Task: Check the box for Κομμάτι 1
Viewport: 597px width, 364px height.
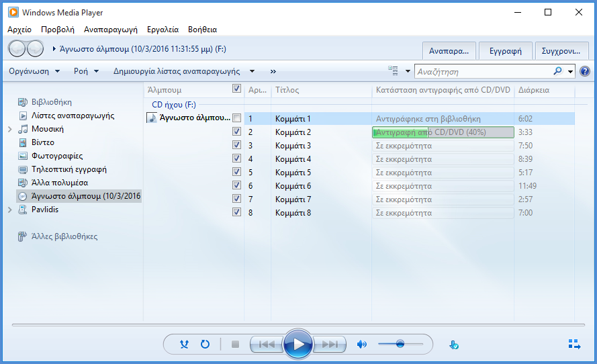Action: tap(236, 118)
